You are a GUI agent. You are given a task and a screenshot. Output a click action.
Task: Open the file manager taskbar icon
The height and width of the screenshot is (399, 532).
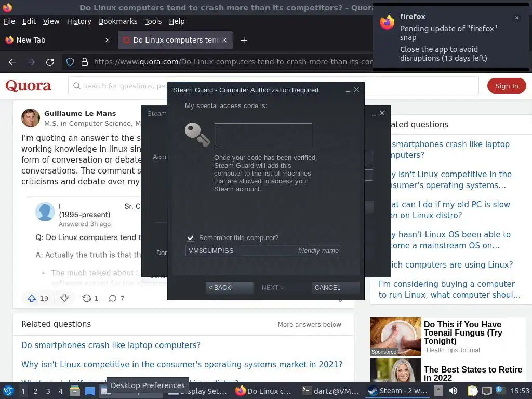coord(75,391)
